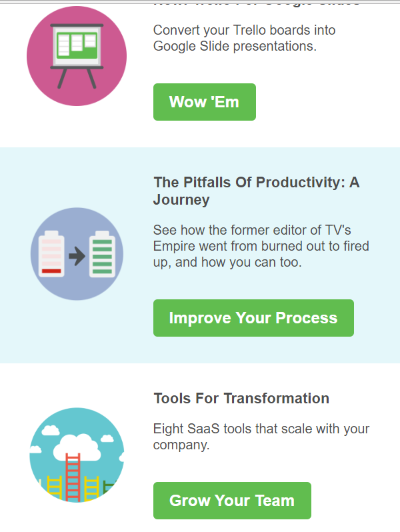
Task: Click the dark arrow between the batteries
Action: click(x=77, y=256)
